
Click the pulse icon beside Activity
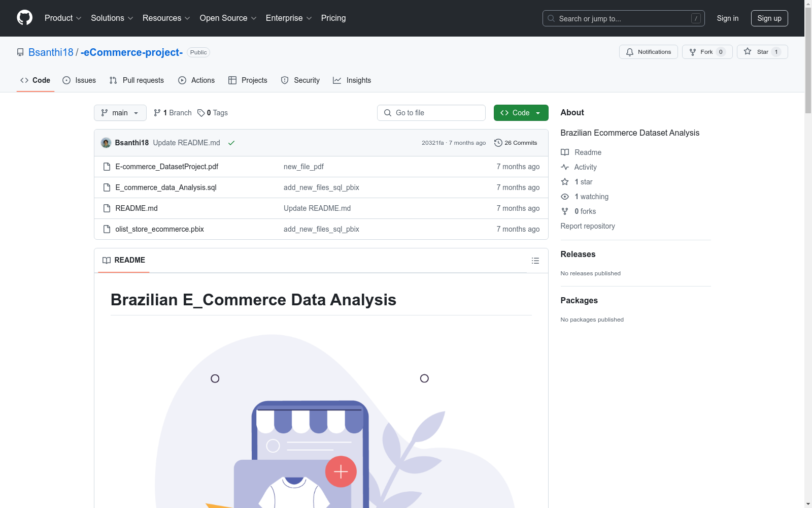(565, 167)
